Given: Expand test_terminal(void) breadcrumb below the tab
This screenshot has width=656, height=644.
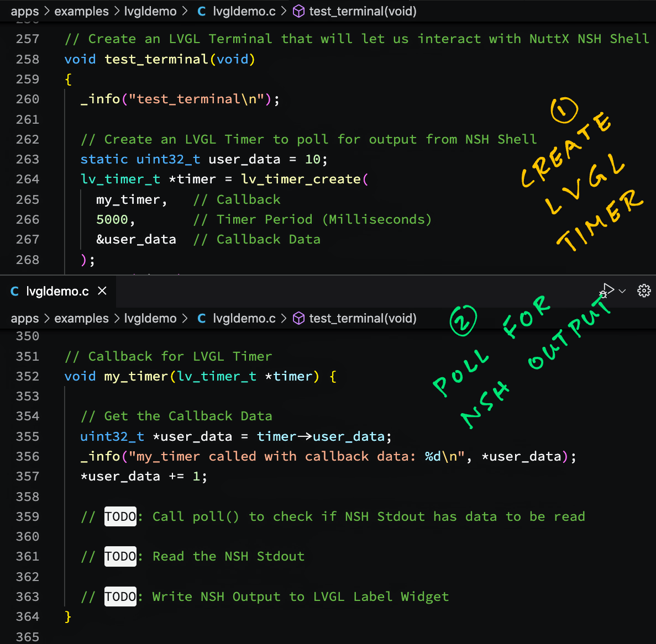Looking at the screenshot, I should pos(363,318).
